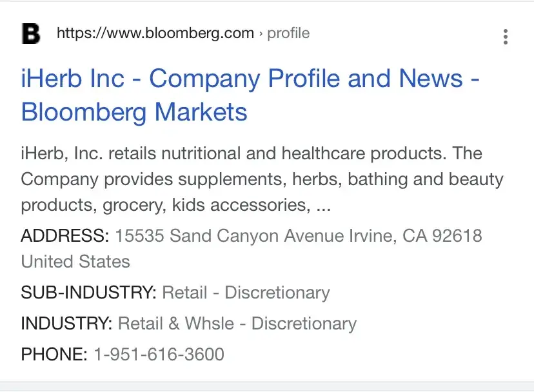The image size is (534, 392).
Task: Click the ADDRESS label
Action: (x=65, y=236)
